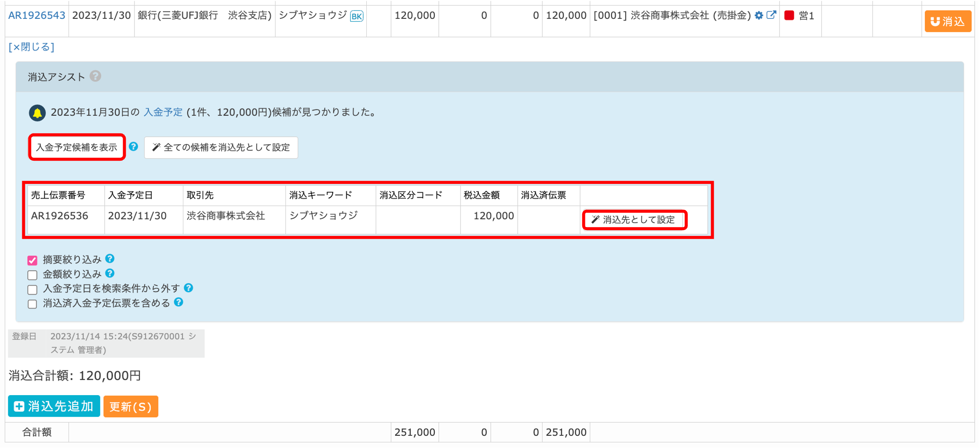
Task: Click 税込金額 column header
Action: click(x=489, y=195)
